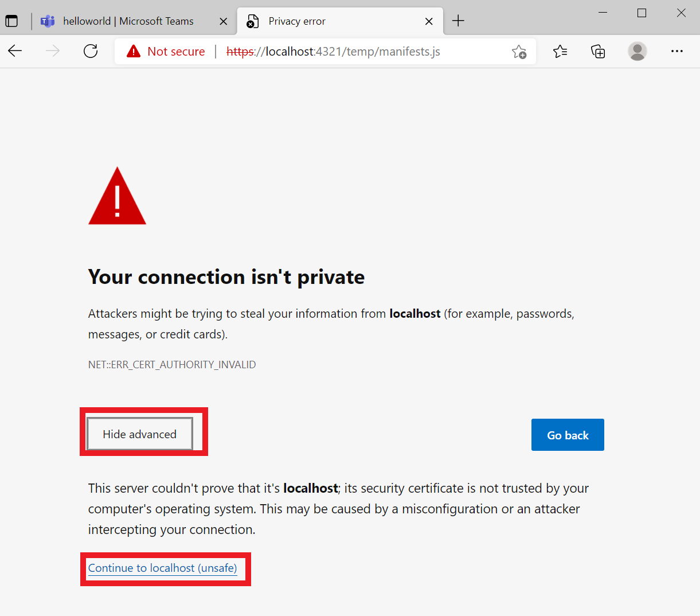Continue to localhost despite the warning
The image size is (700, 616).
pos(162,568)
